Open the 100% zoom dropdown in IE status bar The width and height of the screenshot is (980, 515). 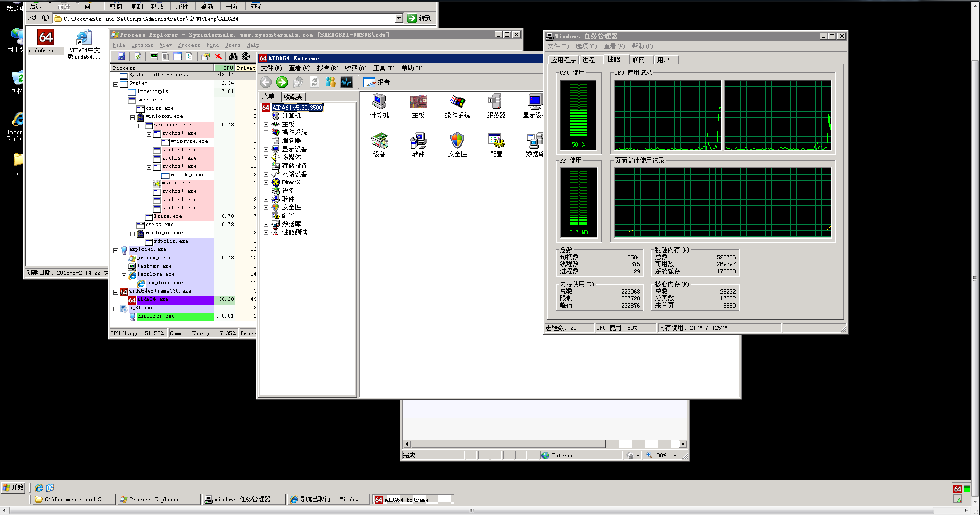click(675, 455)
